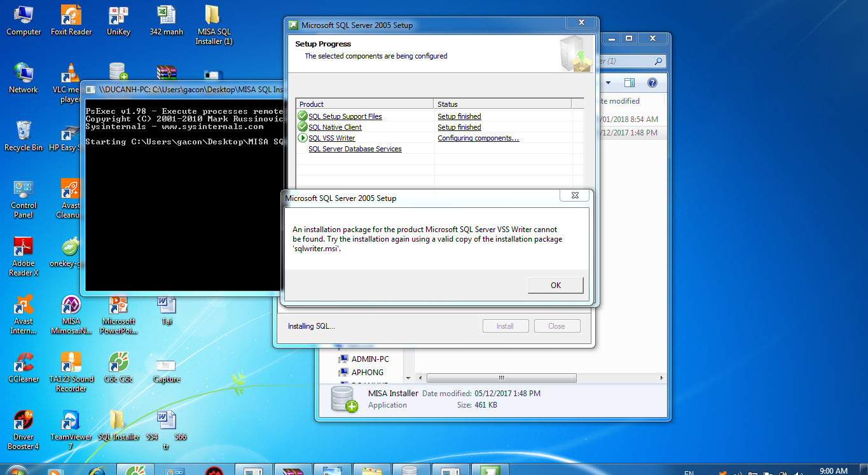Click the Product column header
Screen dimensions: 868x475
[365, 104]
